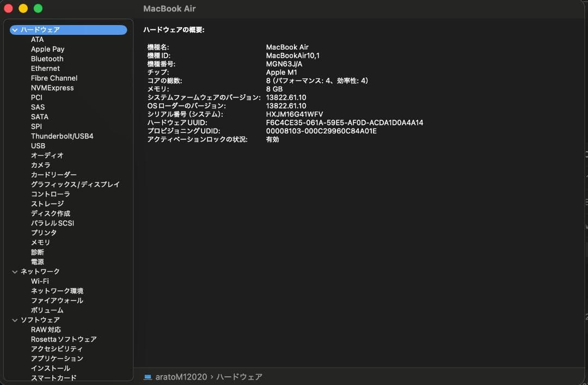This screenshot has height=385, width=588.
Task: Select ネットワーク環境 in the sidebar
Action: pos(57,291)
